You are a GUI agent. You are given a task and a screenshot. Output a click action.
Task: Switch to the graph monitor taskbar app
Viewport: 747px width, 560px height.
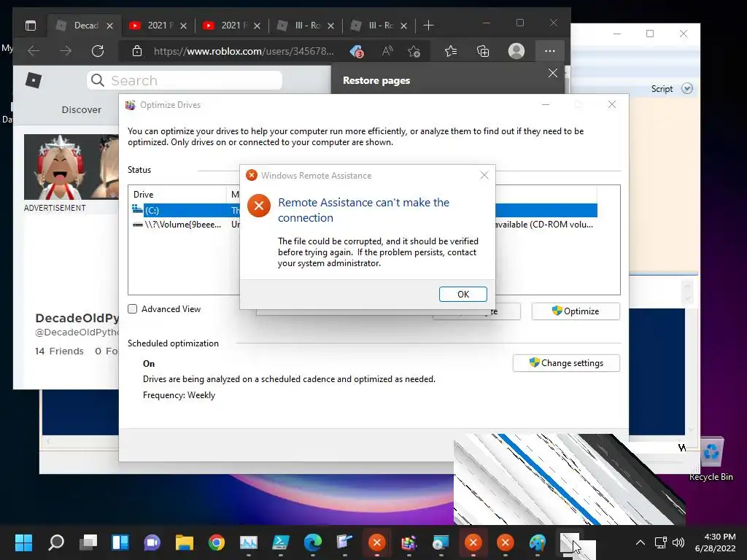(x=248, y=542)
